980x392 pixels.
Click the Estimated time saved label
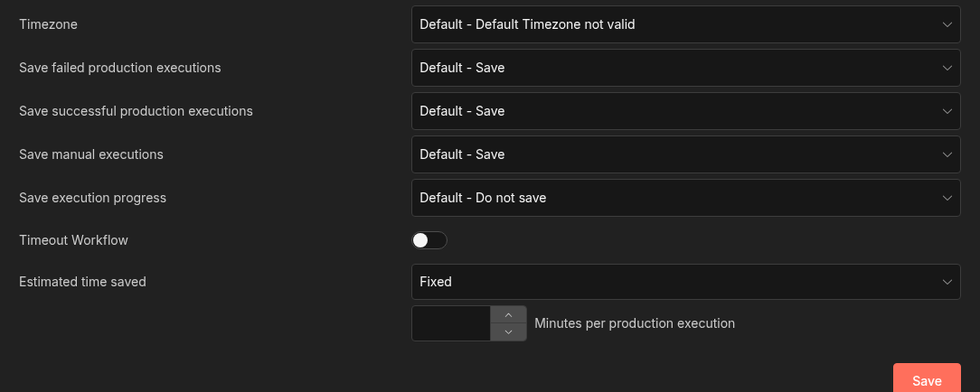click(x=82, y=282)
